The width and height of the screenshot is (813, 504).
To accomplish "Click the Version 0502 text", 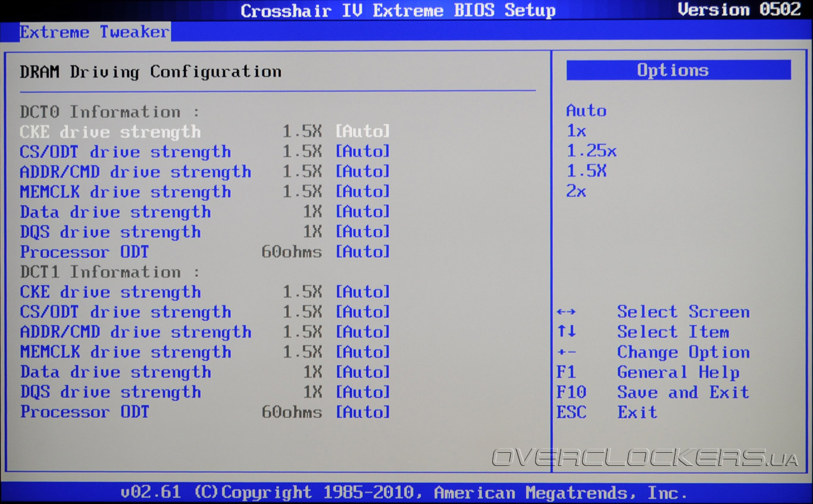I will click(x=739, y=10).
